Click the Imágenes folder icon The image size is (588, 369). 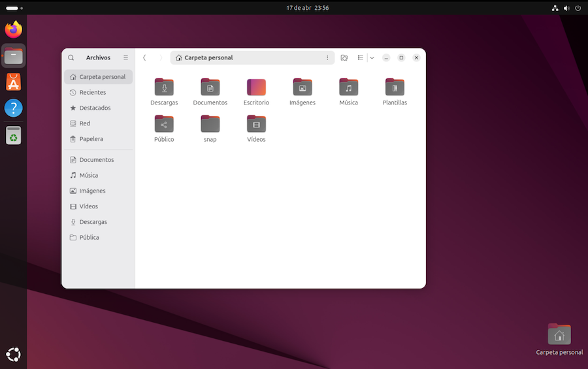click(302, 88)
